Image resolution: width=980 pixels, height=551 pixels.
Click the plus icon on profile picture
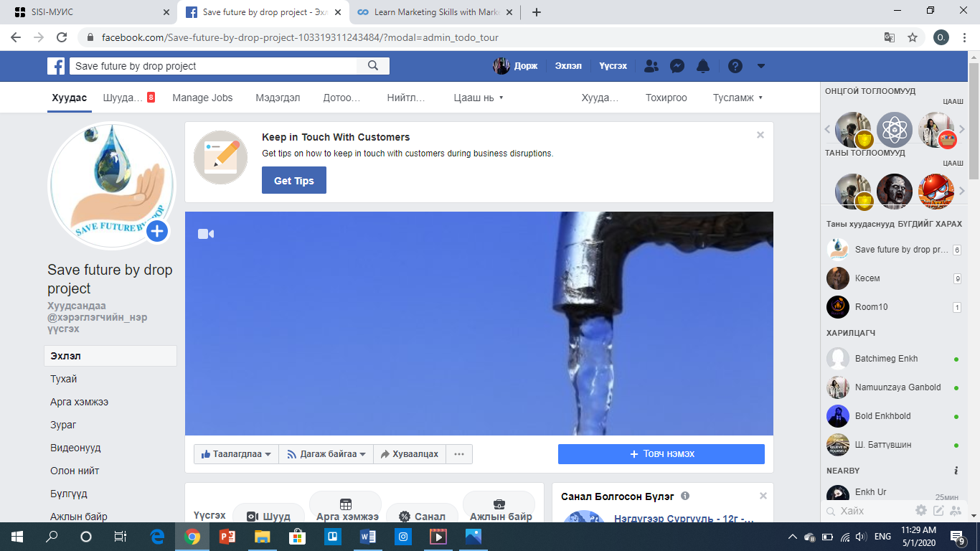click(157, 231)
